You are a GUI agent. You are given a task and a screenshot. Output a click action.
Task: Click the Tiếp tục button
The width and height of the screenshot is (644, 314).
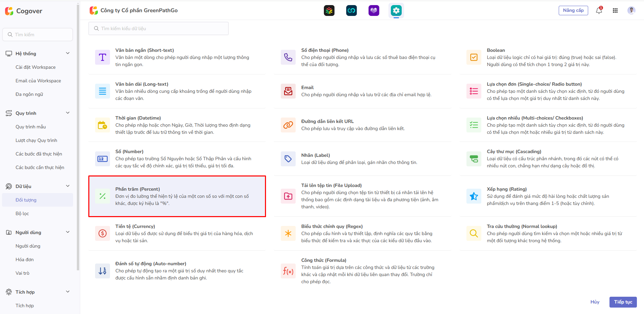pyautogui.click(x=623, y=302)
